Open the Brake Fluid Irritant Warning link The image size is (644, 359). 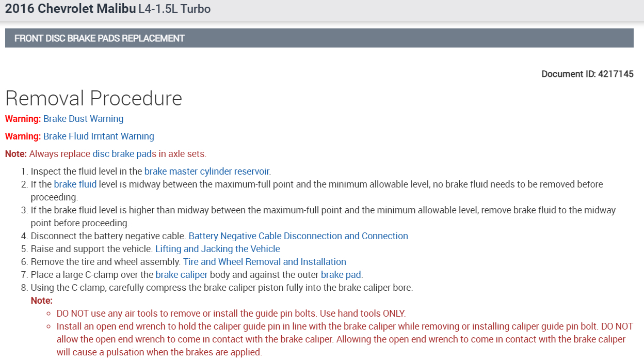(x=99, y=136)
